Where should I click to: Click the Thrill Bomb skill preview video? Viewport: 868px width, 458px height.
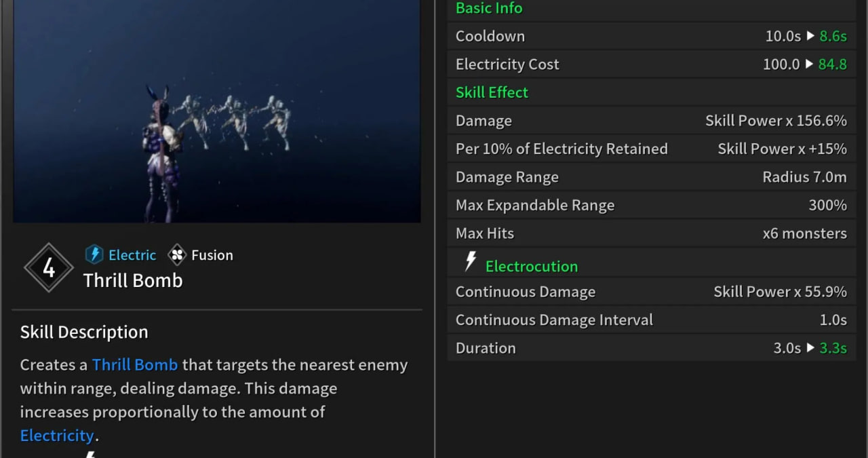(x=216, y=111)
